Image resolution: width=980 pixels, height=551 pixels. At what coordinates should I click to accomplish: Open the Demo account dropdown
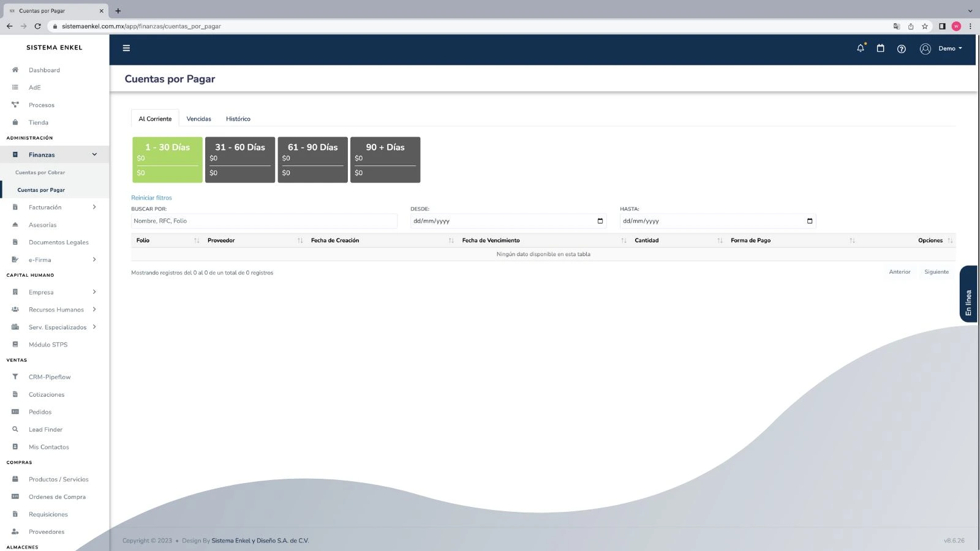tap(950, 48)
